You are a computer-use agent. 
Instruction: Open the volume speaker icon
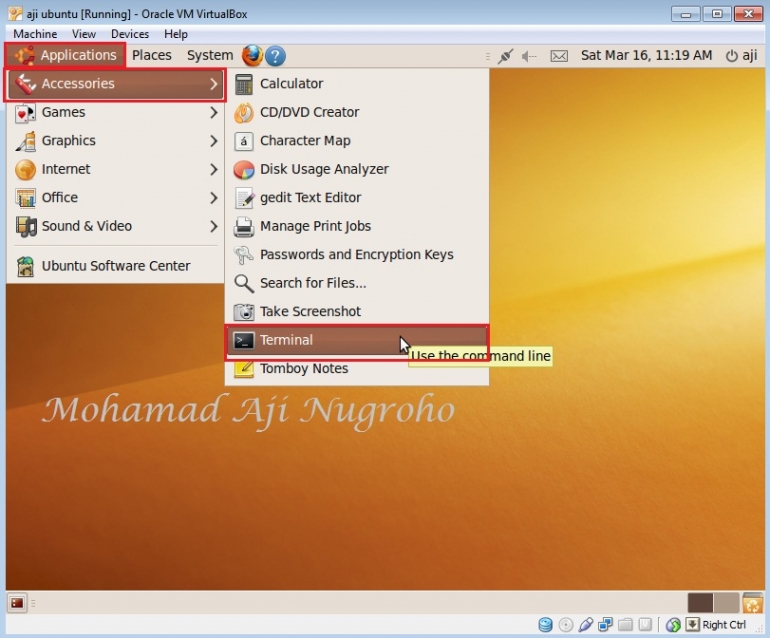point(528,56)
